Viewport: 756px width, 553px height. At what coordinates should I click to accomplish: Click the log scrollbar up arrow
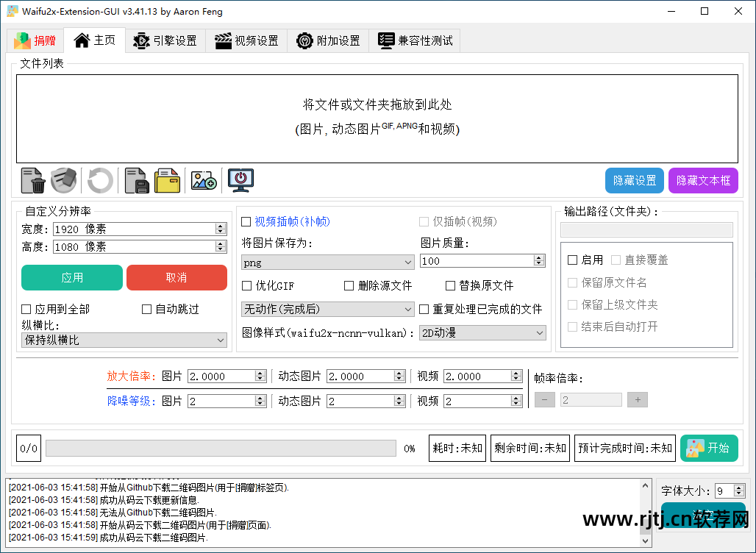pyautogui.click(x=645, y=486)
